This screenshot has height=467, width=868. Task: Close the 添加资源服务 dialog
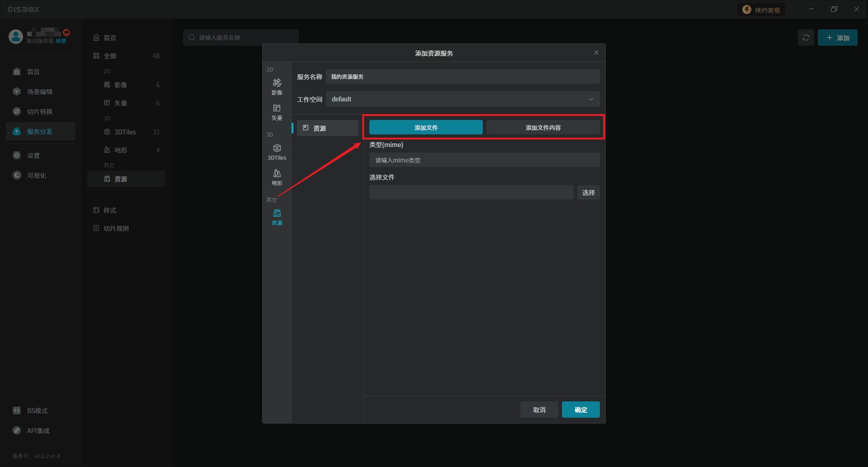(596, 53)
